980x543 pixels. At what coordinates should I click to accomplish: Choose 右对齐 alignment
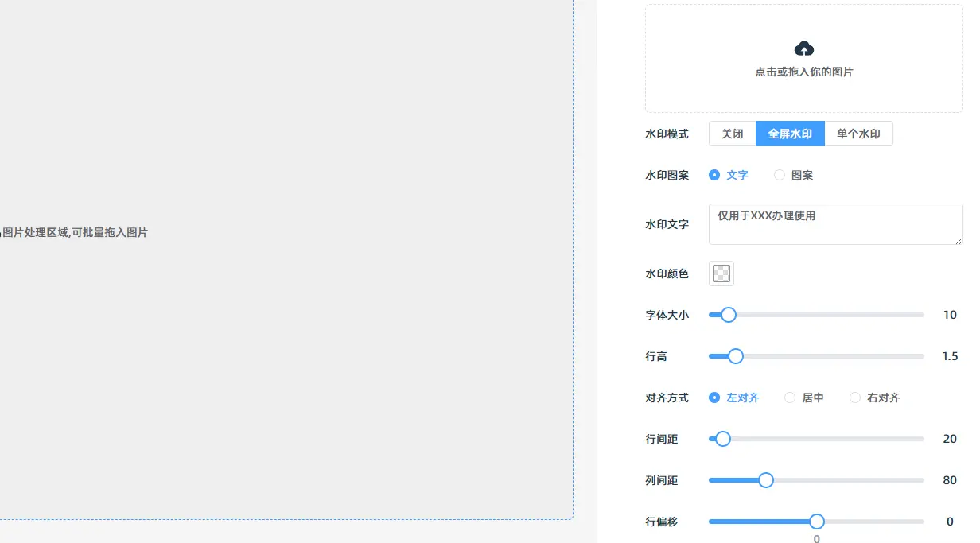855,398
